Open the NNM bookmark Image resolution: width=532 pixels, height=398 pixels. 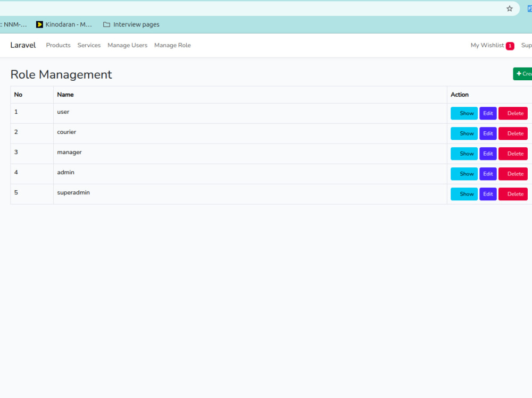click(13, 24)
